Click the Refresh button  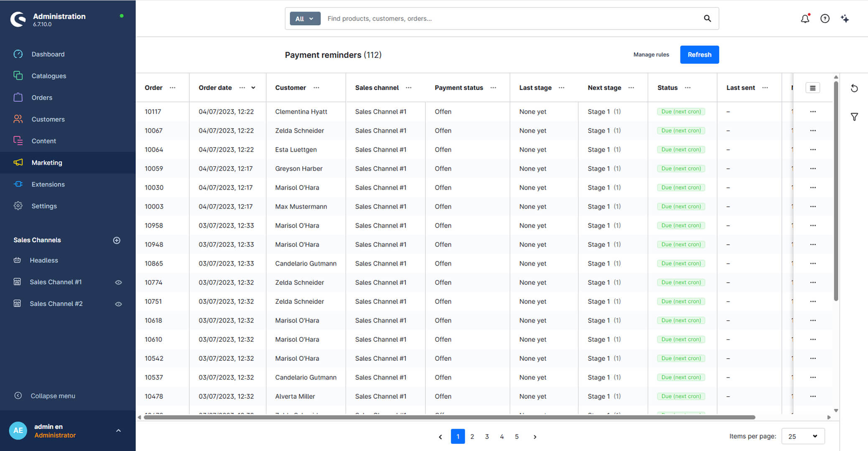pyautogui.click(x=699, y=55)
